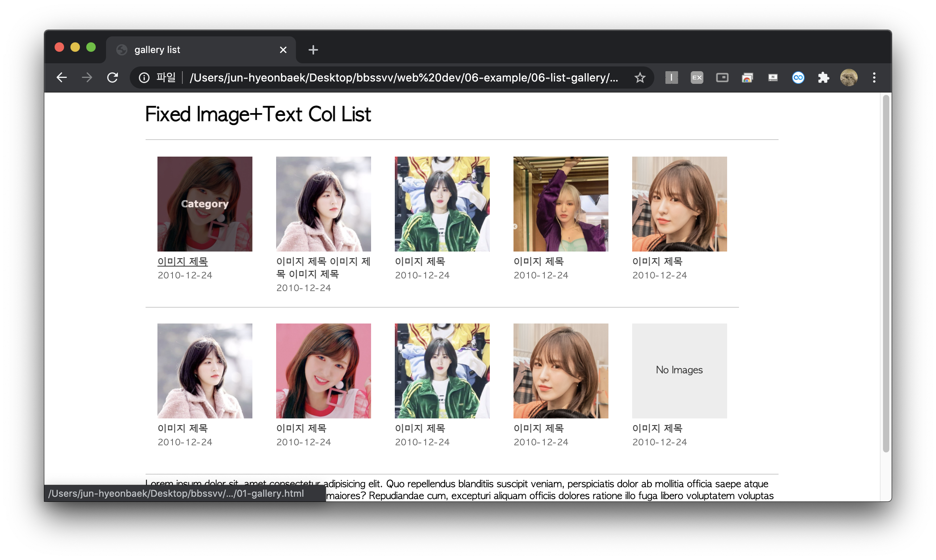The height and width of the screenshot is (560, 936).
Task: Open a new tab with the plus button
Action: tap(313, 50)
